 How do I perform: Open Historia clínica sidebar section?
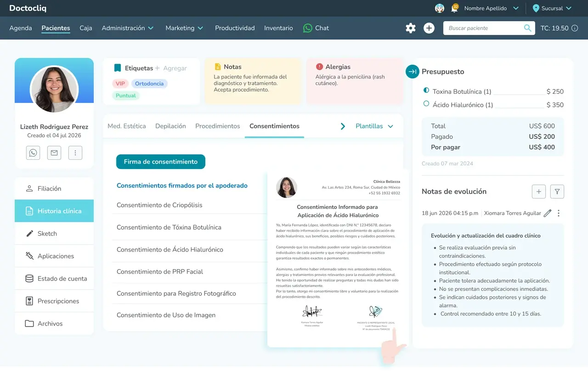pyautogui.click(x=54, y=211)
